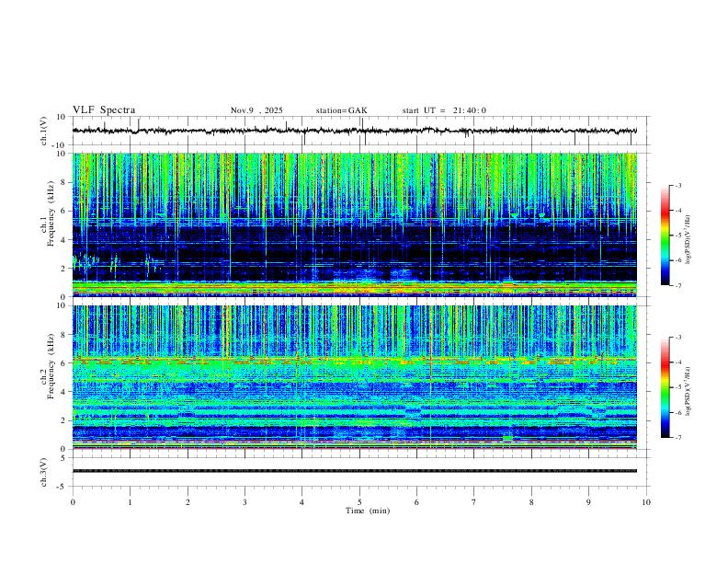Click time axis tick label "0"

click(73, 502)
